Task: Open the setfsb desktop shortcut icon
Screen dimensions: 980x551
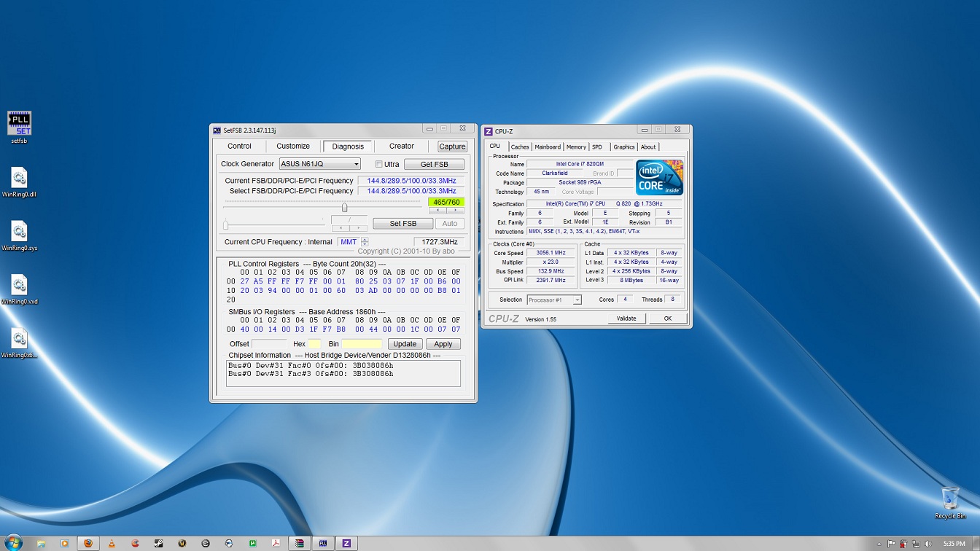Action: 20,127
